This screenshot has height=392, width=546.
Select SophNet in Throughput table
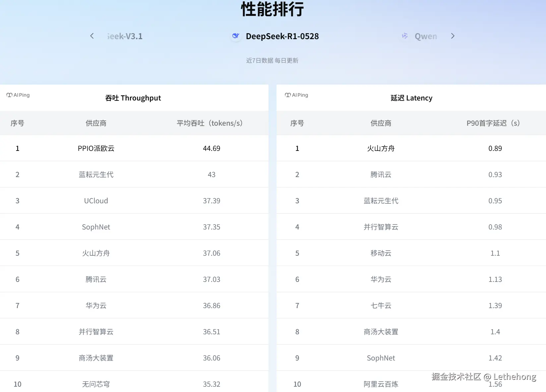click(x=96, y=227)
